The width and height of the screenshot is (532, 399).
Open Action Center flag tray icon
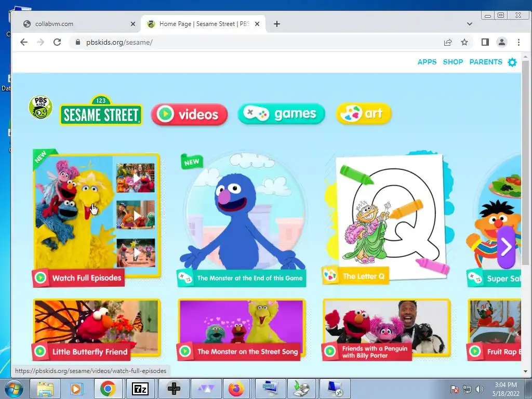coord(454,389)
